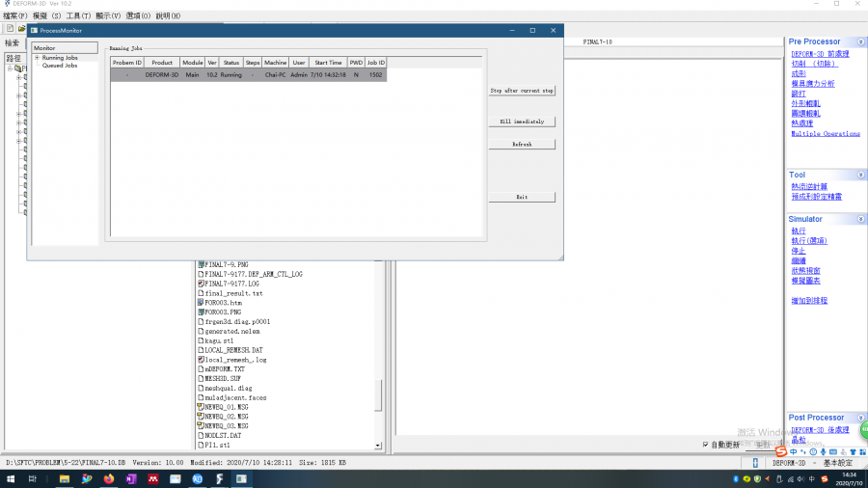Click the Windows Start button

tap(11, 478)
